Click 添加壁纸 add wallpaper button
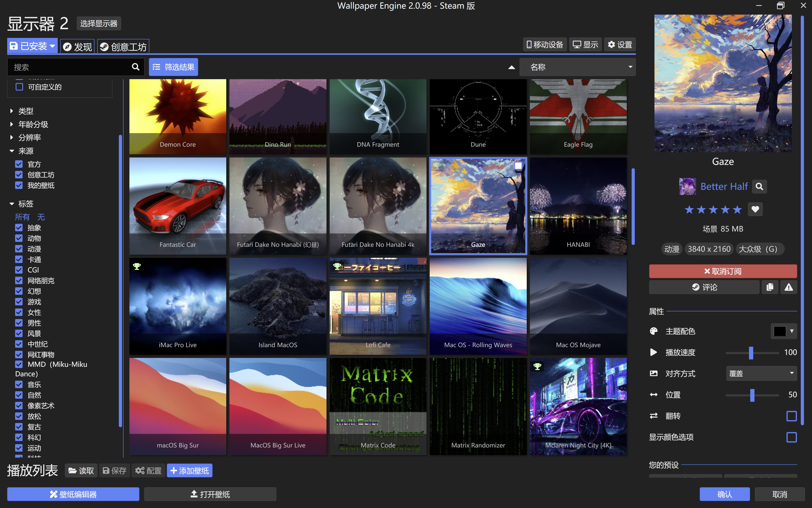Image resolution: width=812 pixels, height=508 pixels. [x=190, y=470]
